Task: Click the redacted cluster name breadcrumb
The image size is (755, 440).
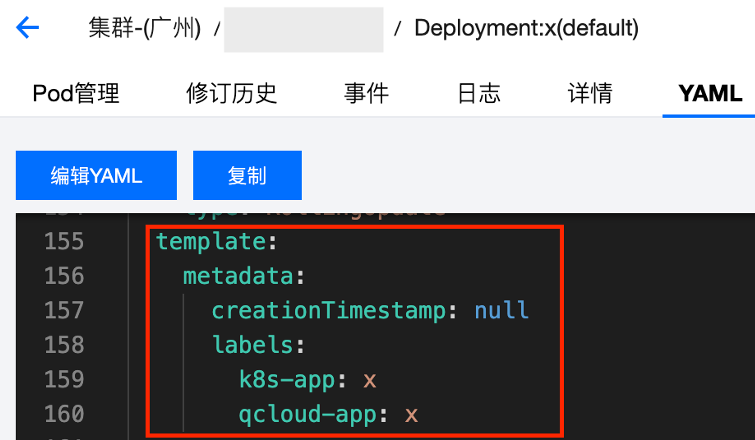Action: tap(303, 29)
